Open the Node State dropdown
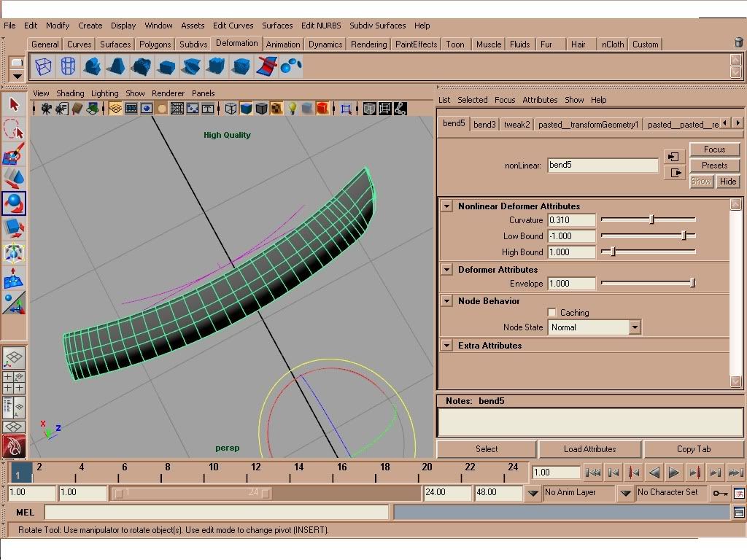Image resolution: width=747 pixels, height=560 pixels. click(x=634, y=327)
